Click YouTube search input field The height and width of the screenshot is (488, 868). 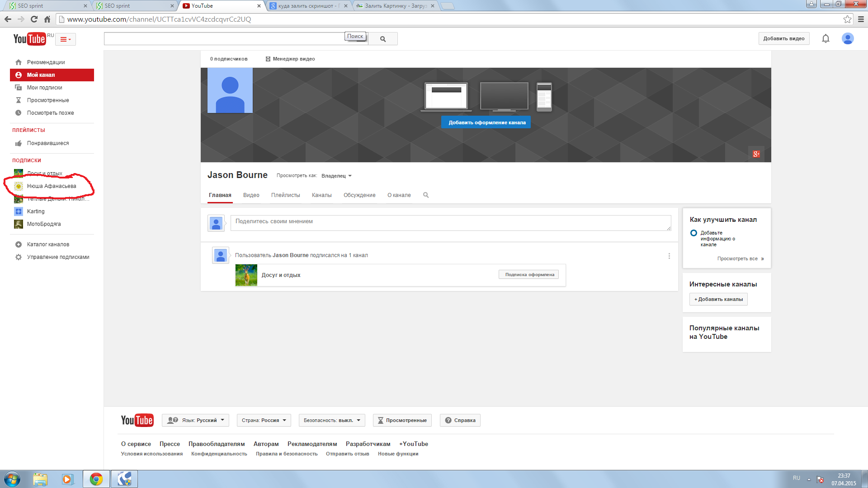(236, 39)
